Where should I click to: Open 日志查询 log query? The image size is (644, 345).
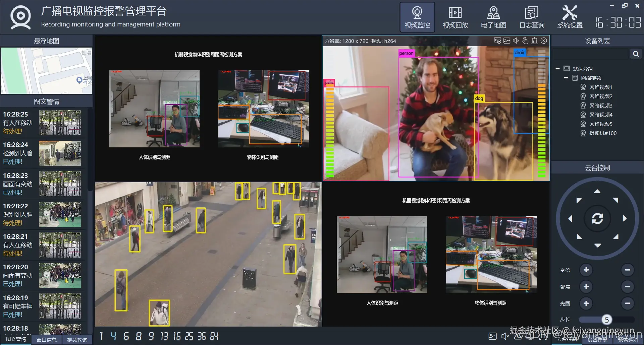pyautogui.click(x=532, y=17)
